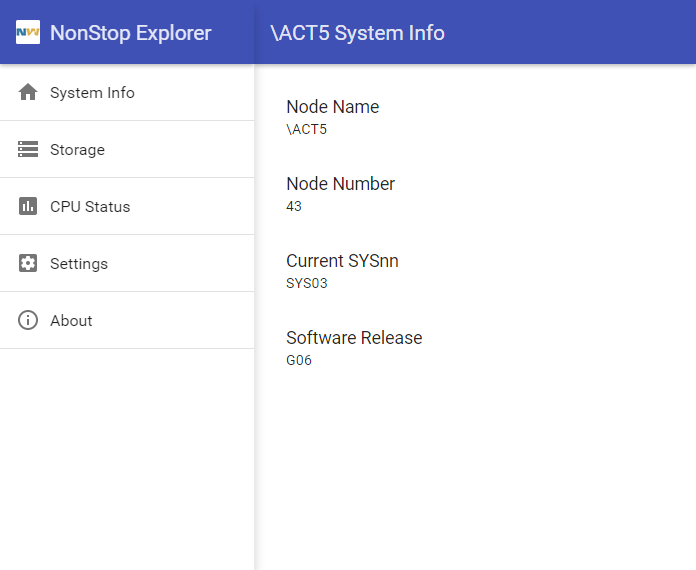
Task: Click the Settings gear icon
Action: pyautogui.click(x=28, y=263)
